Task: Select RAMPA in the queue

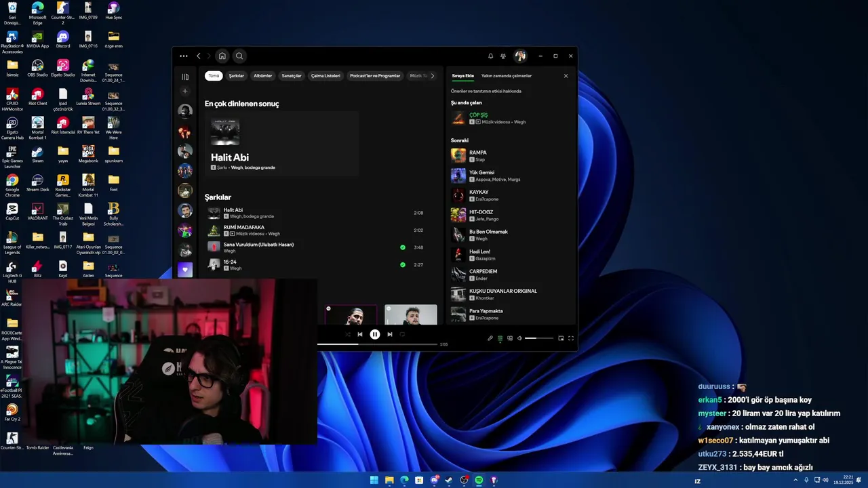Action: (511, 156)
